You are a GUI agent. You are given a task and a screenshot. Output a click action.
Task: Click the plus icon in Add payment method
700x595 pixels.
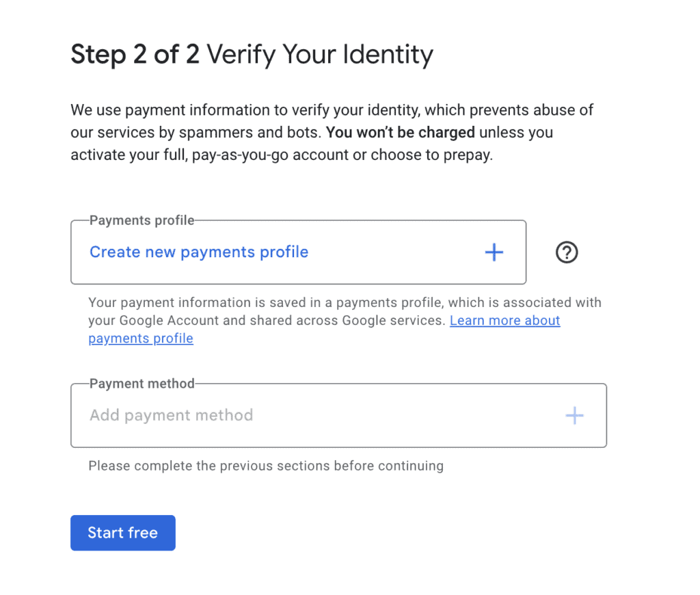(575, 415)
